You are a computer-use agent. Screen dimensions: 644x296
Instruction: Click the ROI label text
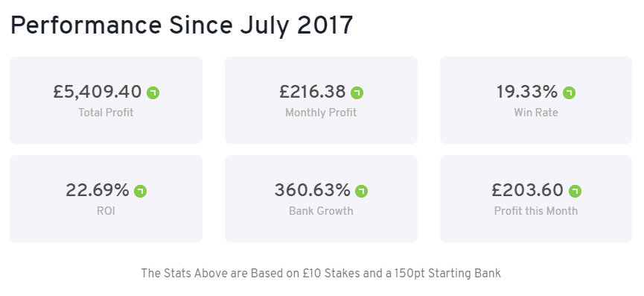[x=106, y=211]
